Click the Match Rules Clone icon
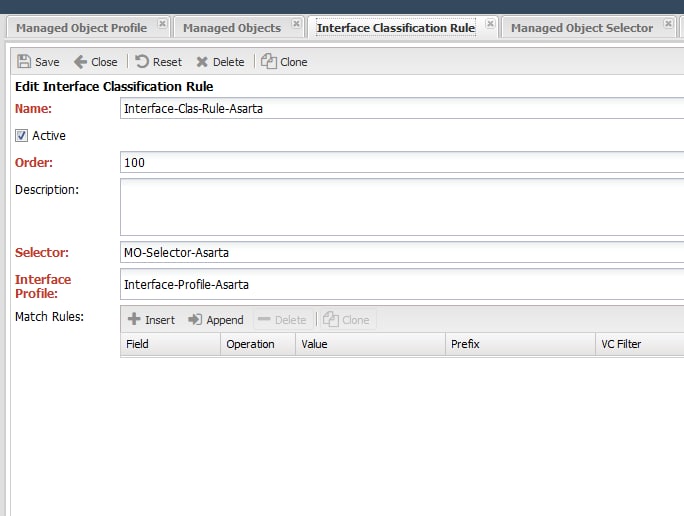The width and height of the screenshot is (684, 516). (331, 319)
